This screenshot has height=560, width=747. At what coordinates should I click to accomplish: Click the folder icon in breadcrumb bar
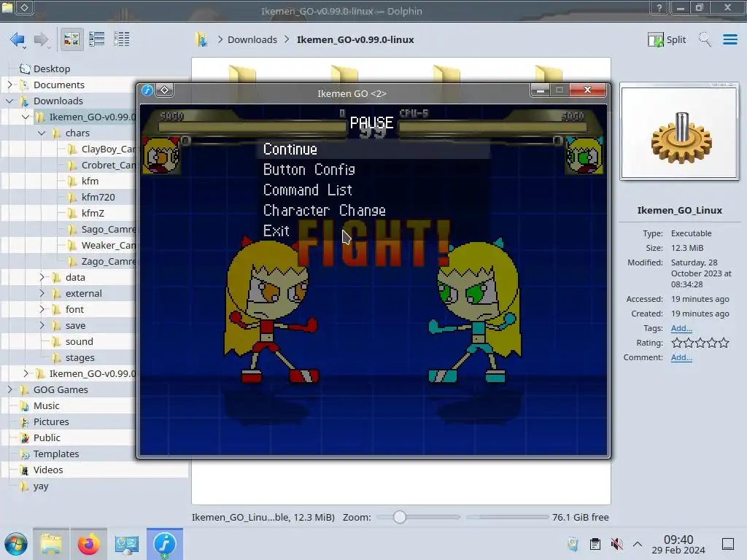coord(201,39)
